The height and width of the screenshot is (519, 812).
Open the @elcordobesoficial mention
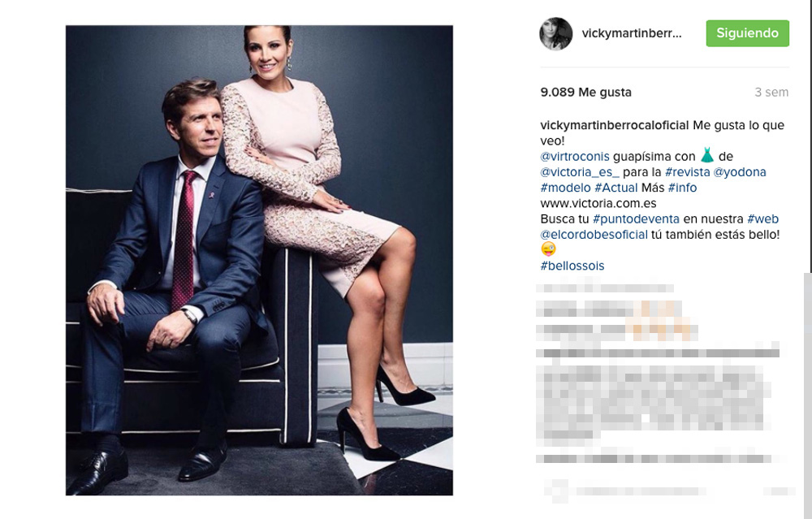click(594, 234)
